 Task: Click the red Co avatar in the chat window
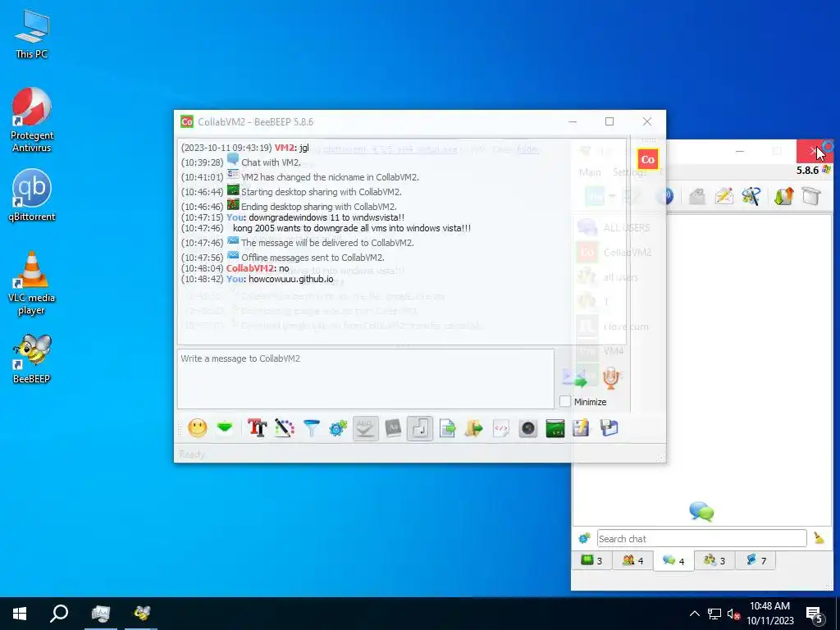(x=648, y=159)
